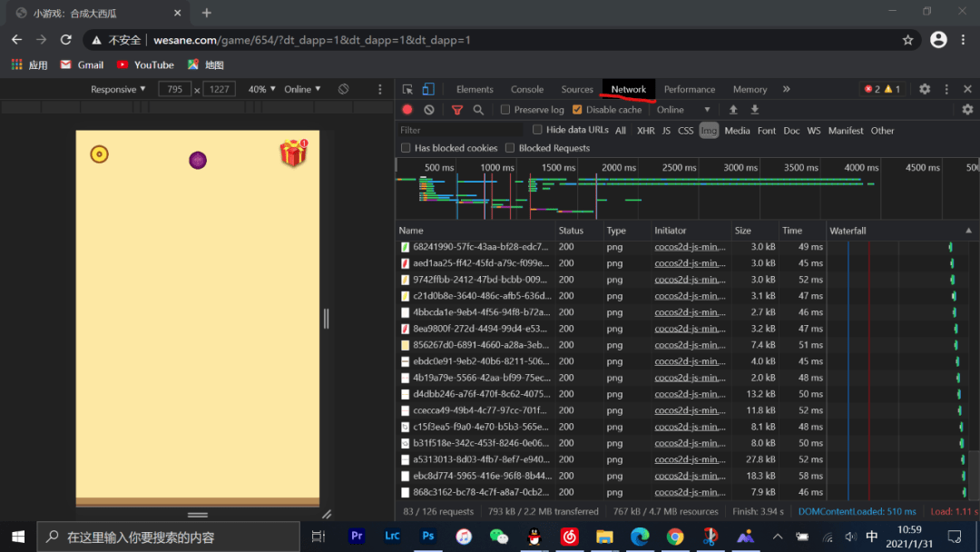
Task: Reload the page
Action: [x=65, y=40]
